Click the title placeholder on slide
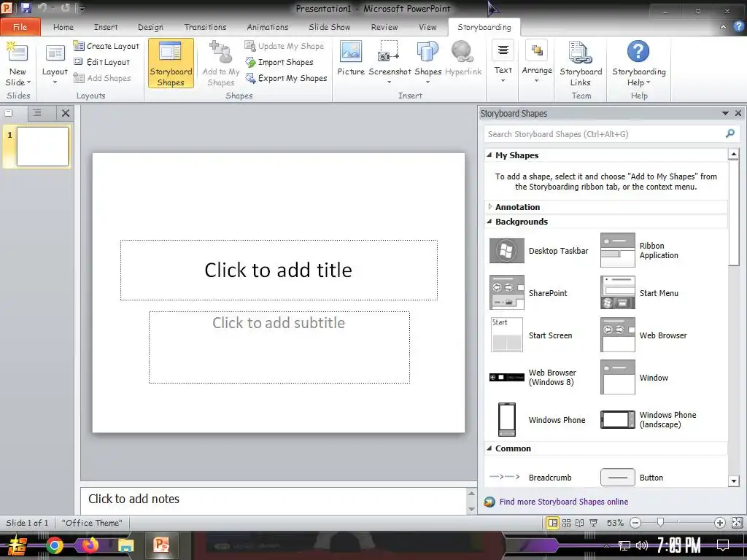The image size is (747, 560). coord(279,270)
